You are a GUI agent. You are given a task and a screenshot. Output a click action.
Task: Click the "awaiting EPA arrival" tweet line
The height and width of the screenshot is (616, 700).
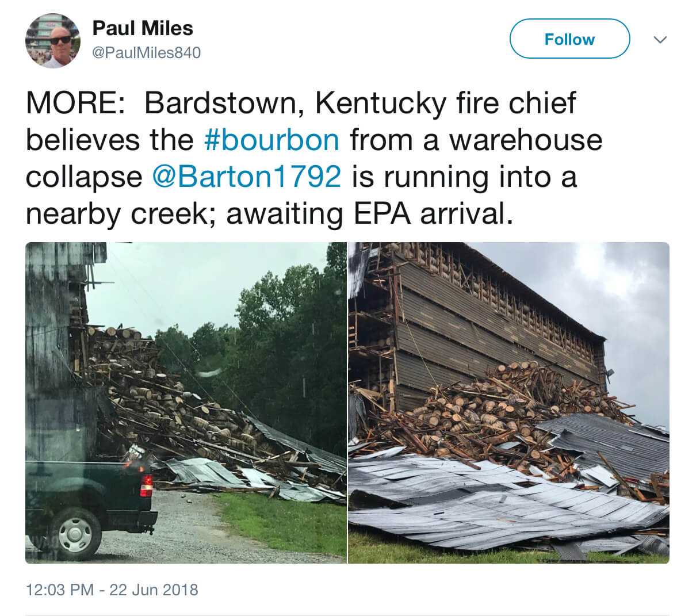point(368,213)
